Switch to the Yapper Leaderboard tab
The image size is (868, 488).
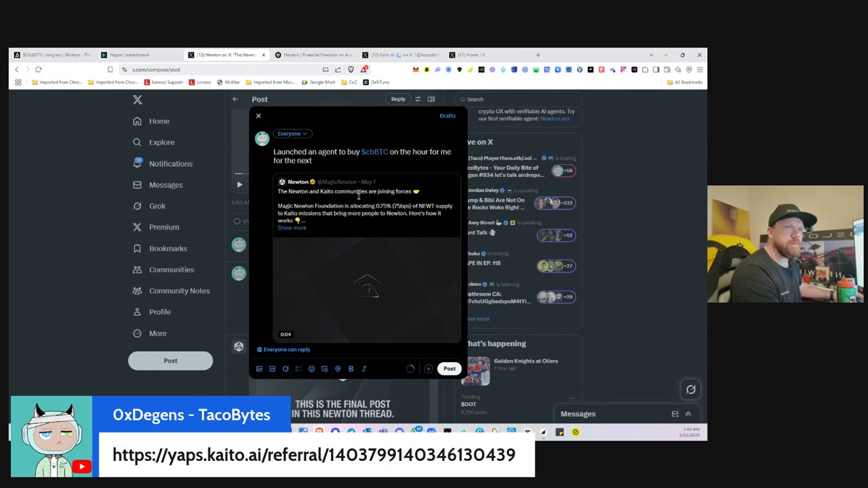139,55
